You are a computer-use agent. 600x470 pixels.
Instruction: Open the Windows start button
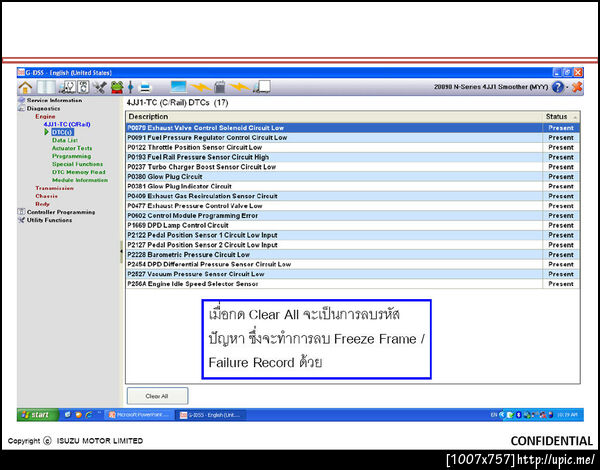(x=38, y=415)
